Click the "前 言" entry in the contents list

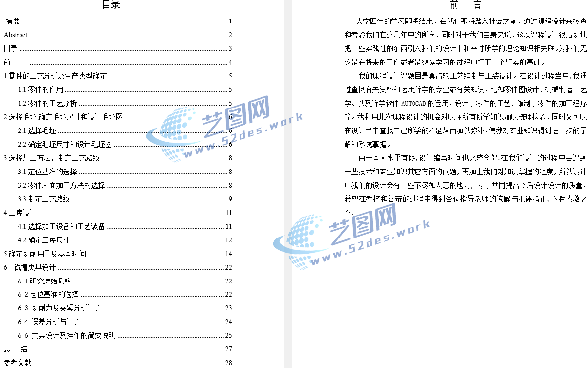[x=118, y=63]
